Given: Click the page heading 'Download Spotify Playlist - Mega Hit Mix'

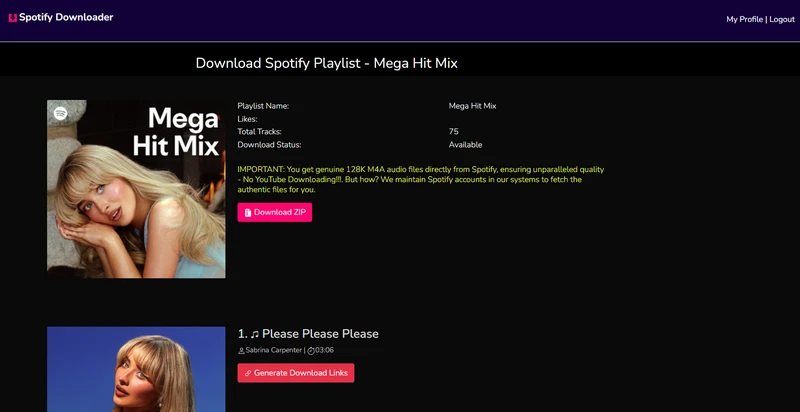Looking at the screenshot, I should tap(327, 63).
